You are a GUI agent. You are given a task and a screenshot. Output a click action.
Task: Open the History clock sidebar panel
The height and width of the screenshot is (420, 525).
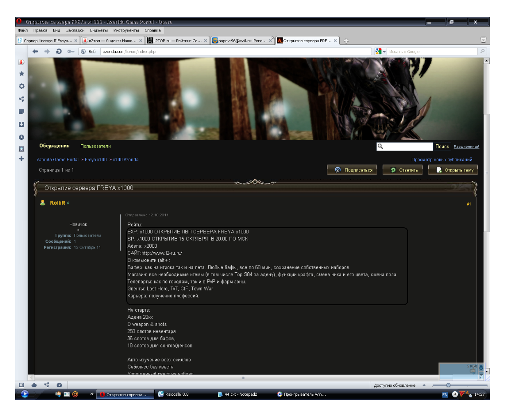point(21,137)
